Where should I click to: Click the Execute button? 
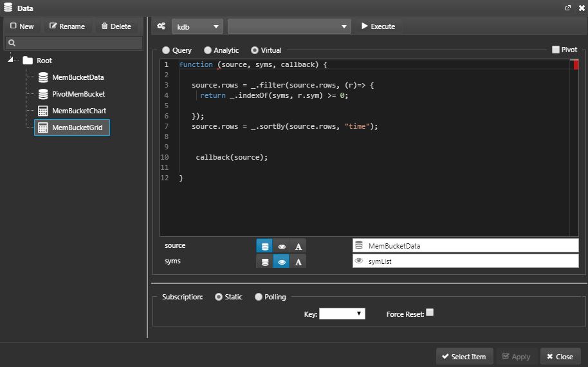[x=378, y=26]
